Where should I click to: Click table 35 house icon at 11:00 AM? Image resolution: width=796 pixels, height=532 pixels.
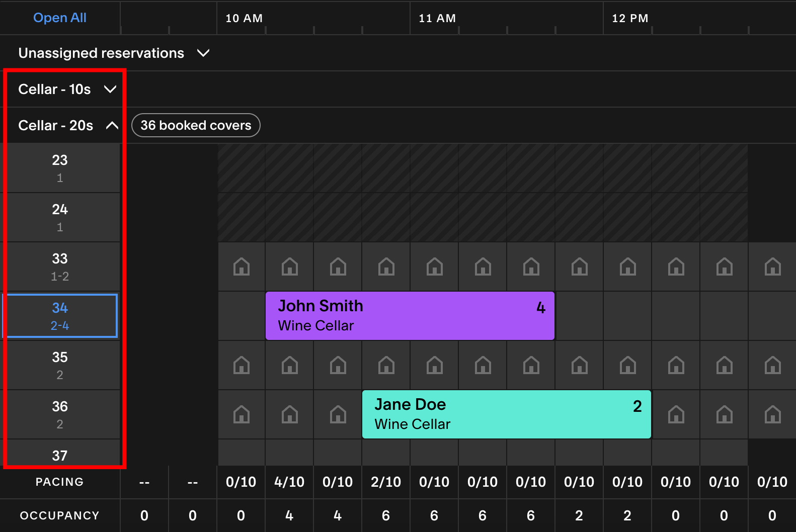click(x=435, y=365)
